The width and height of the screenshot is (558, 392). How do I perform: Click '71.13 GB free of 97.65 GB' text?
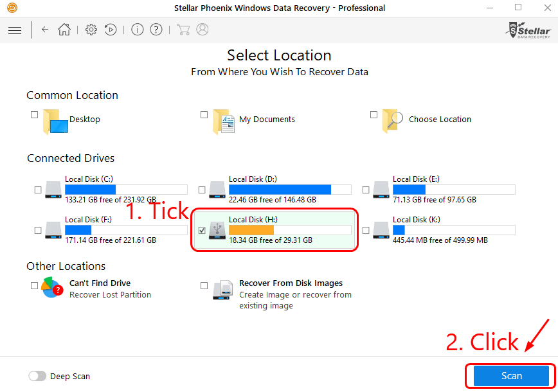435,200
